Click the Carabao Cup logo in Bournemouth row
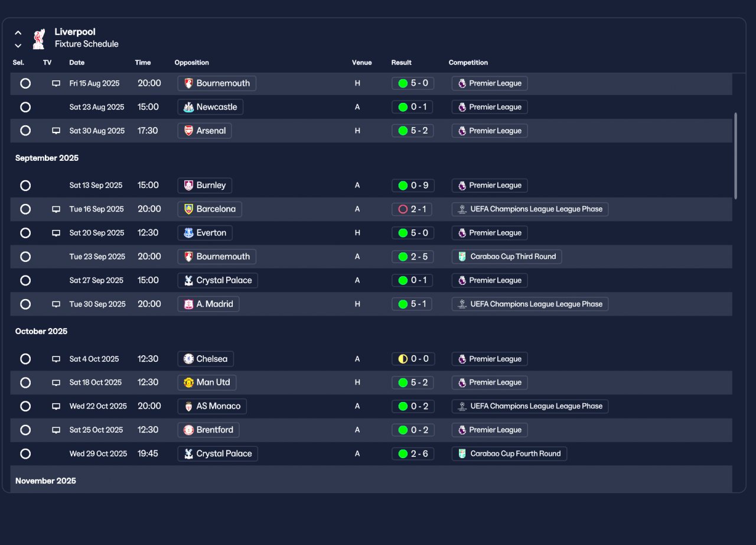 tap(462, 257)
